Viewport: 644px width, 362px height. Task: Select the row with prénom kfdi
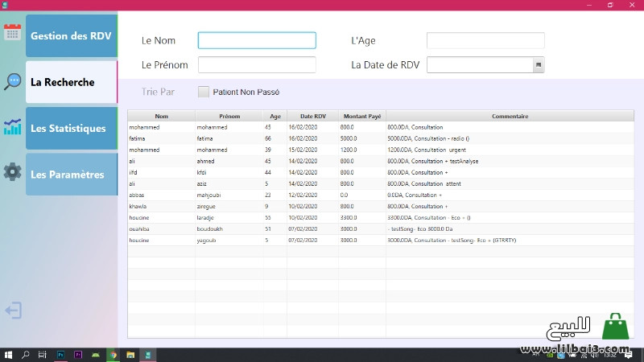(381, 172)
